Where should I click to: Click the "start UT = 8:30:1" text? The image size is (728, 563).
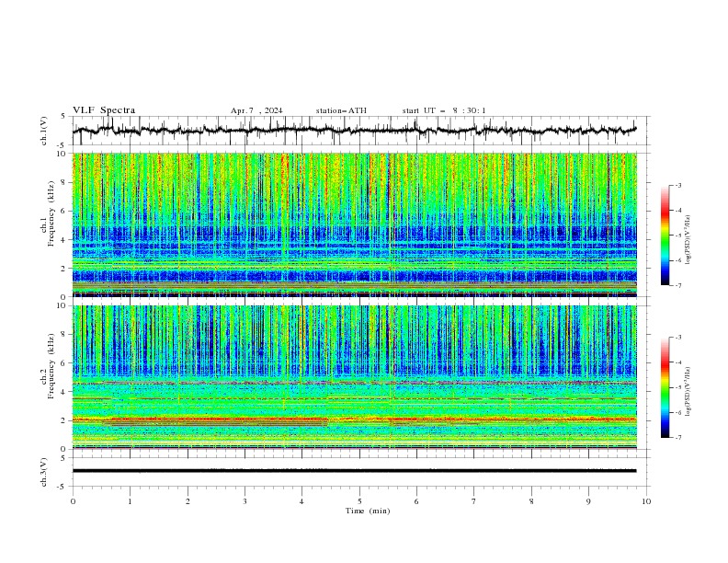click(444, 110)
